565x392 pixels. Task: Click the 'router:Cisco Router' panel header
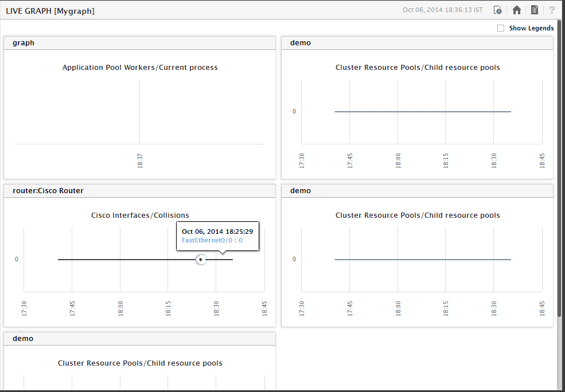(139, 191)
